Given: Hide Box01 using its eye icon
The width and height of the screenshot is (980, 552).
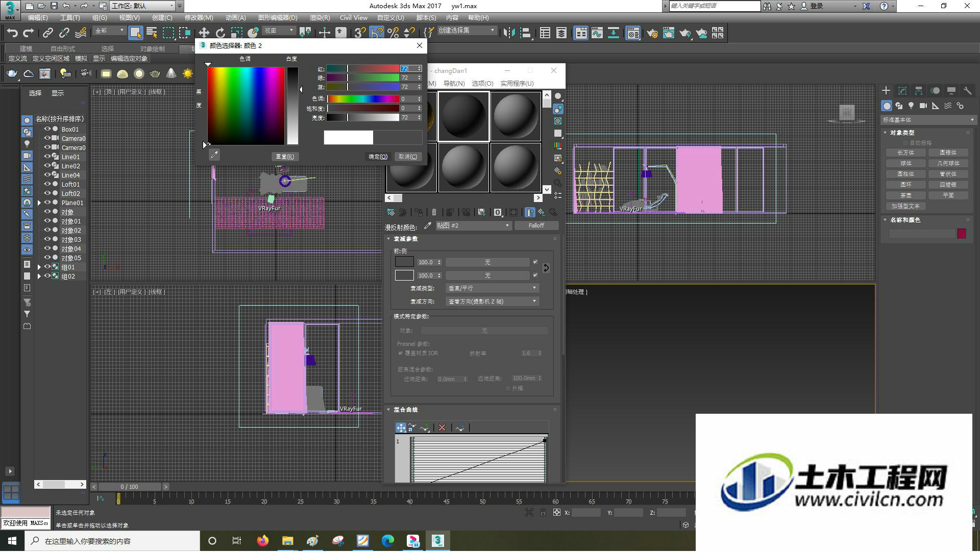Looking at the screenshot, I should pyautogui.click(x=47, y=129).
